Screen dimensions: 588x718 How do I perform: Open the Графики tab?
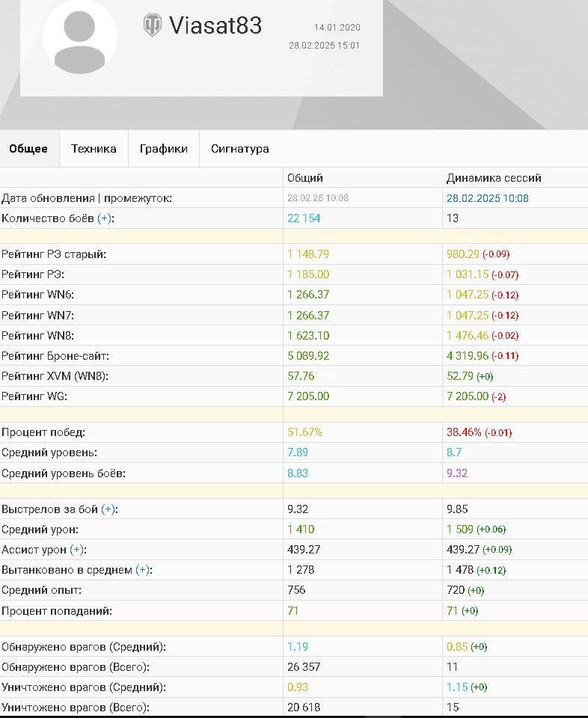pyautogui.click(x=164, y=149)
